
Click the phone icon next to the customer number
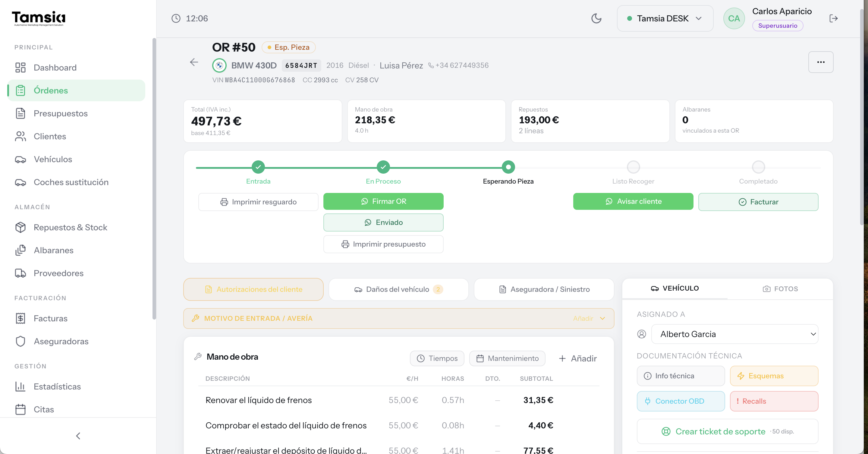(x=431, y=65)
